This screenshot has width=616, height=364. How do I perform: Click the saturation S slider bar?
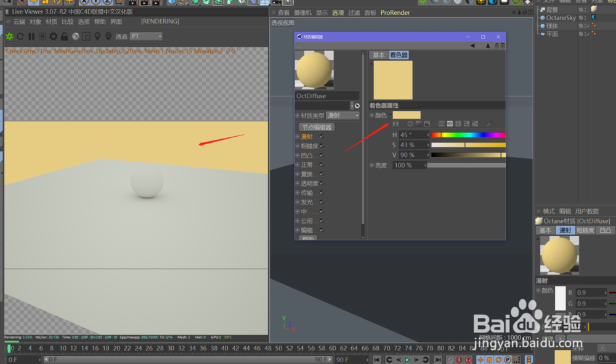point(468,145)
